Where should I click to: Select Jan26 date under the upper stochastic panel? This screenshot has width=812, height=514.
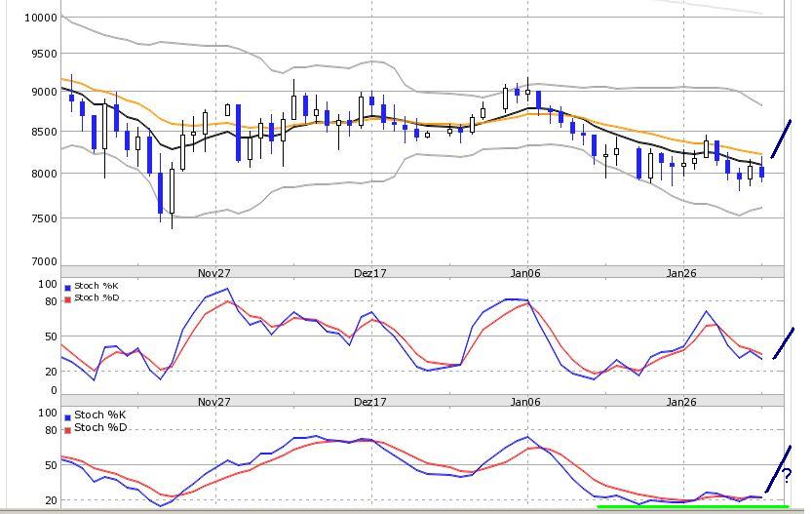pos(681,402)
